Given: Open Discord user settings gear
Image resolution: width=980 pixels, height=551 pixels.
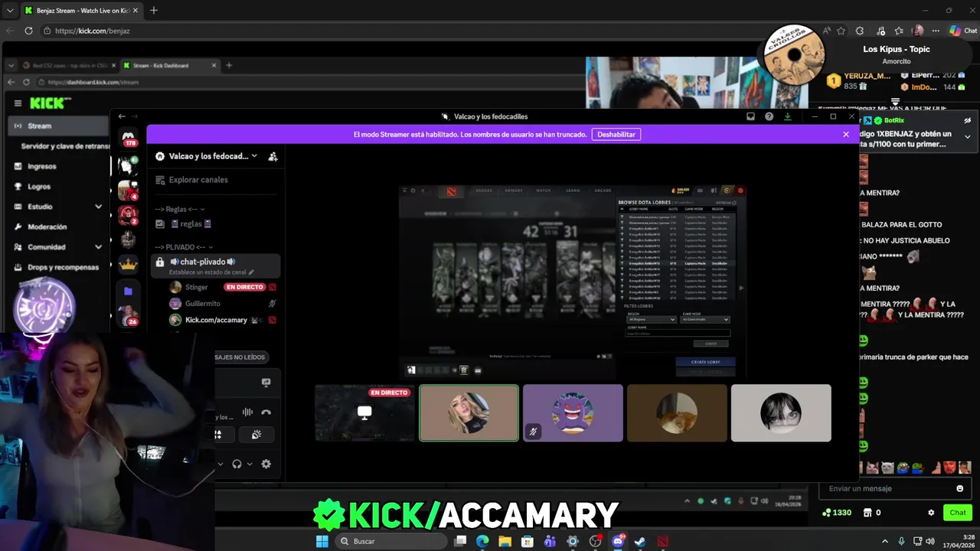Looking at the screenshot, I should [266, 464].
